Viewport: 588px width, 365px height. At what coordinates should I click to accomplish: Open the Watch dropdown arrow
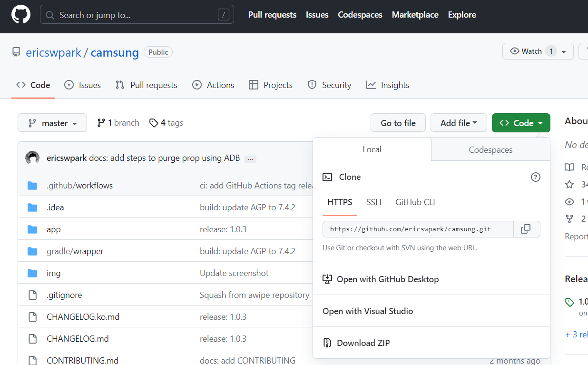[564, 52]
